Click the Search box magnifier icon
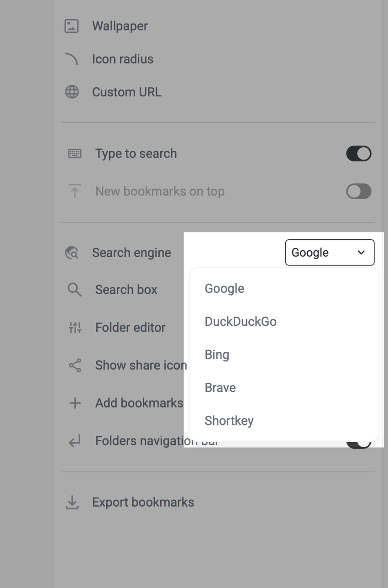388x588 pixels. point(74,290)
